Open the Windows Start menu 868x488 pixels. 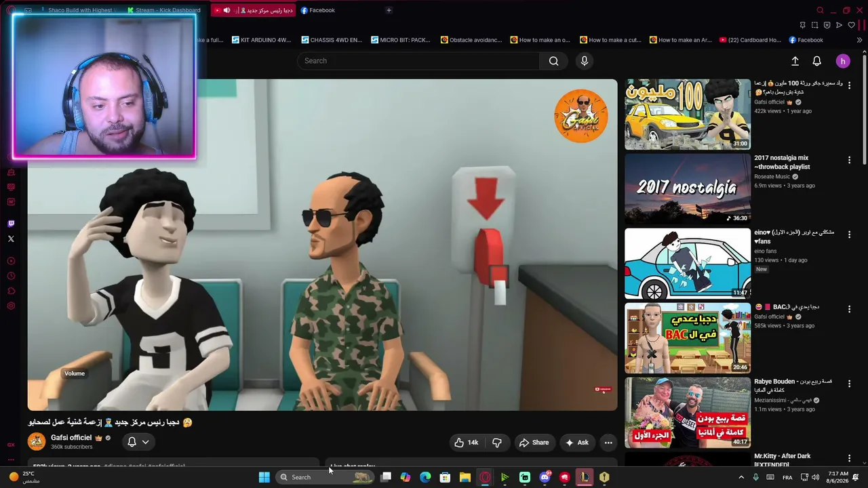tap(264, 477)
